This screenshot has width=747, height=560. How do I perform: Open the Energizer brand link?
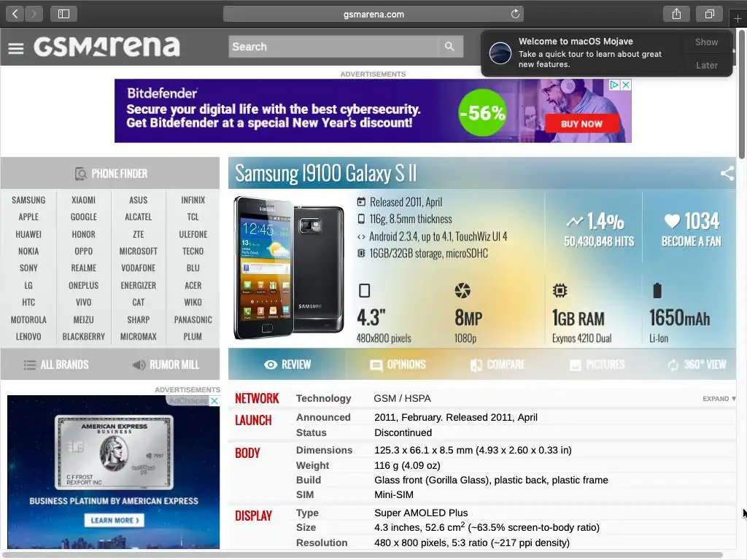[x=138, y=285]
